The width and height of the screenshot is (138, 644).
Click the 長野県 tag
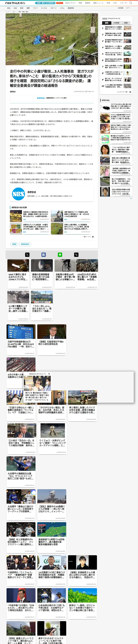[x=14, y=244]
